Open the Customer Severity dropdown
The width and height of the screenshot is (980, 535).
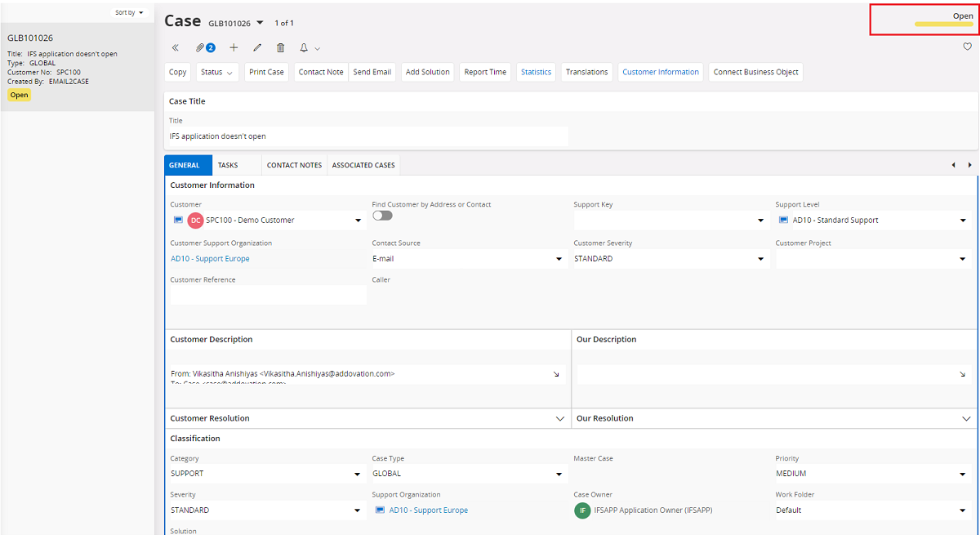tap(761, 259)
